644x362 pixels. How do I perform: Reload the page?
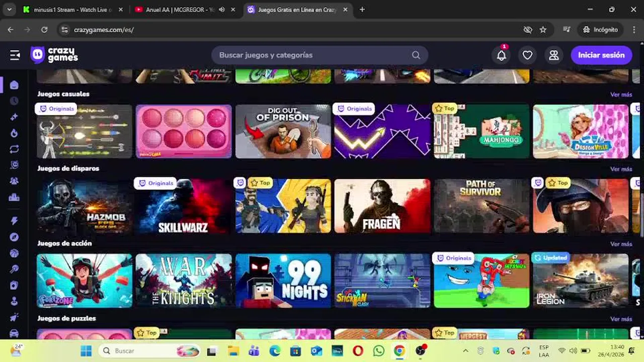44,30
